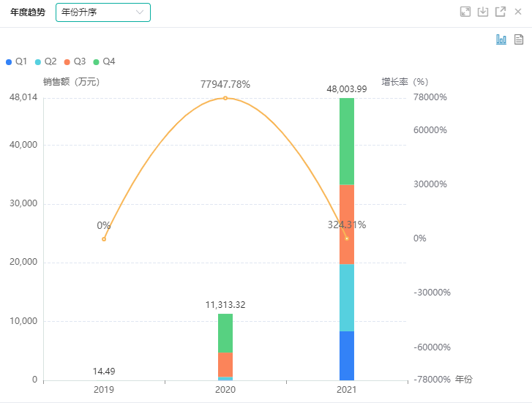Toggle Q4 legend series
This screenshot has width=532, height=403.
click(x=104, y=61)
